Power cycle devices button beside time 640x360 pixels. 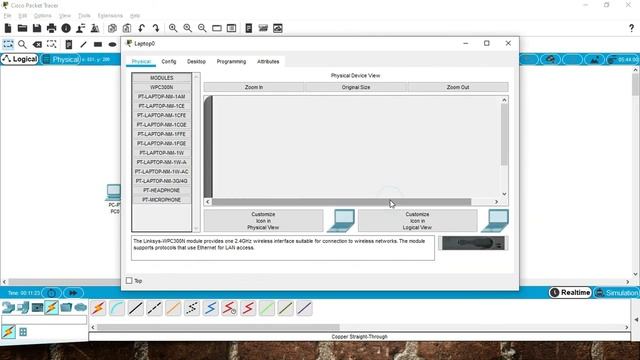coord(51,293)
